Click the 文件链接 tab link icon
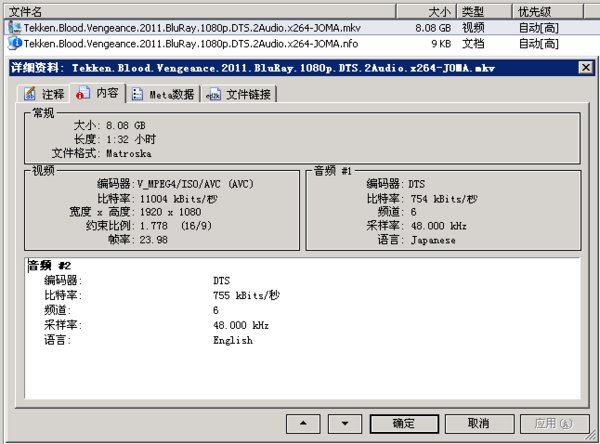This screenshot has height=444, width=600. (x=213, y=94)
